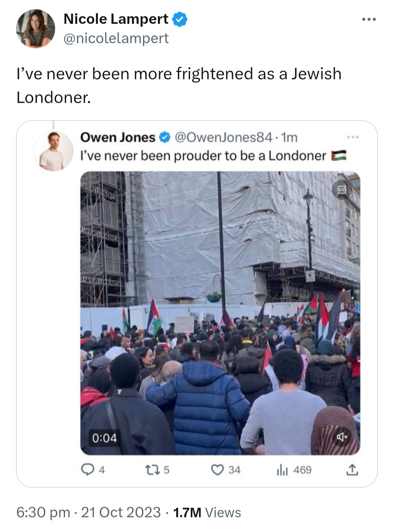Open the @nicolelampert handle link
The image size is (394, 532).
point(116,38)
